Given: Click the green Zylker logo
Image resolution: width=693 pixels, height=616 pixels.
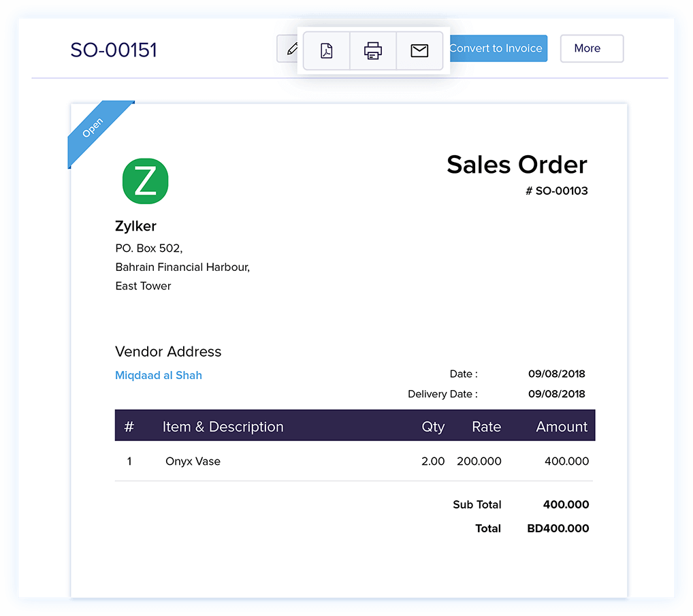Looking at the screenshot, I should (x=145, y=181).
